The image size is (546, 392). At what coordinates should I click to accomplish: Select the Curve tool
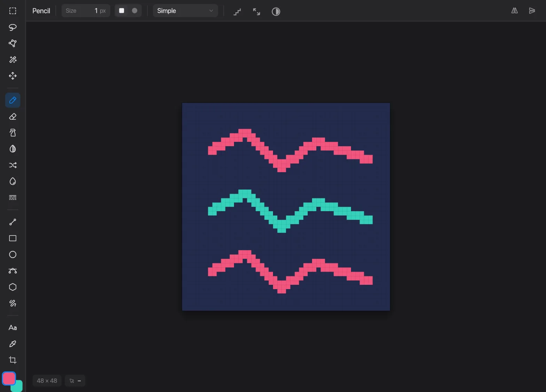(x=12, y=271)
